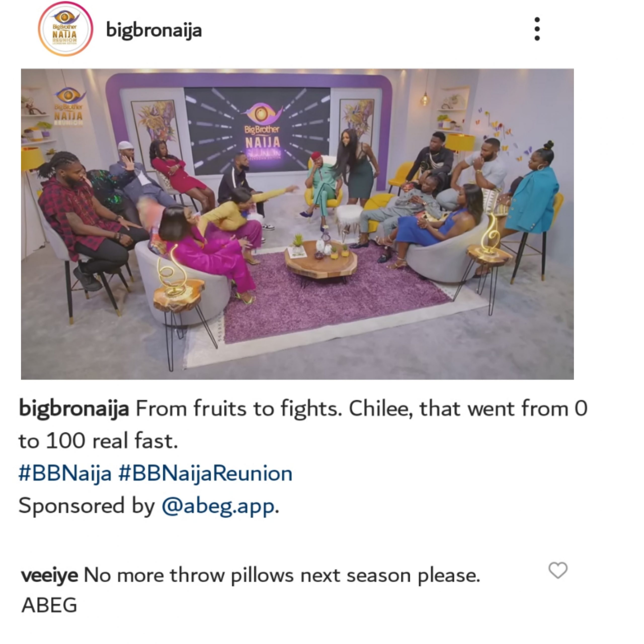Tap the reunion studio photo to view it
The width and height of the screenshot is (644, 644).
(297, 224)
